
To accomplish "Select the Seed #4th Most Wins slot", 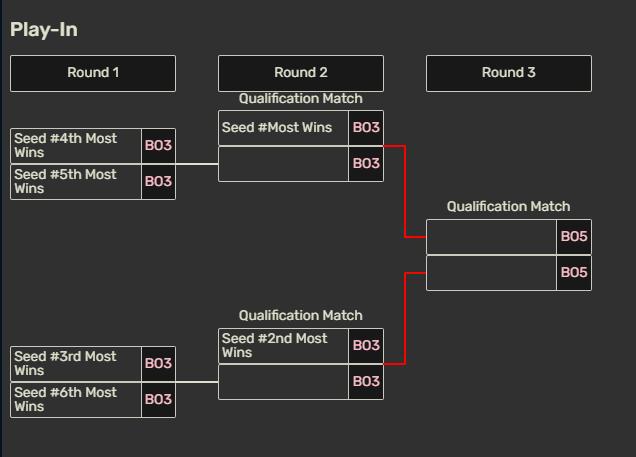I will pyautogui.click(x=76, y=146).
